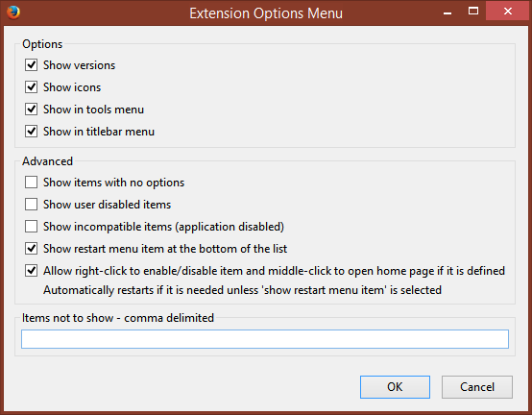This screenshot has height=415, width=532.
Task: Click the 'Options' group heading
Action: click(x=42, y=44)
